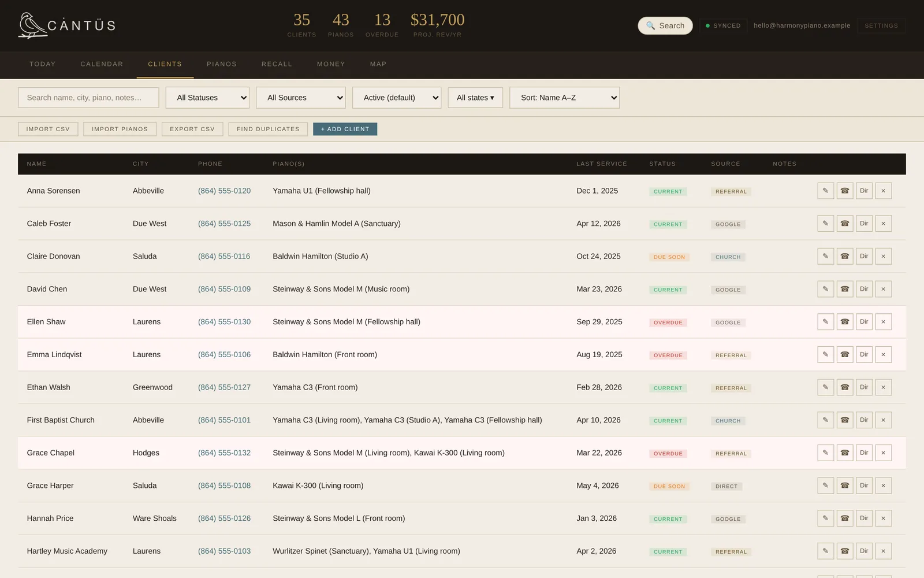Delete Claire Donovan with the × icon
The height and width of the screenshot is (578, 924).
pos(883,256)
